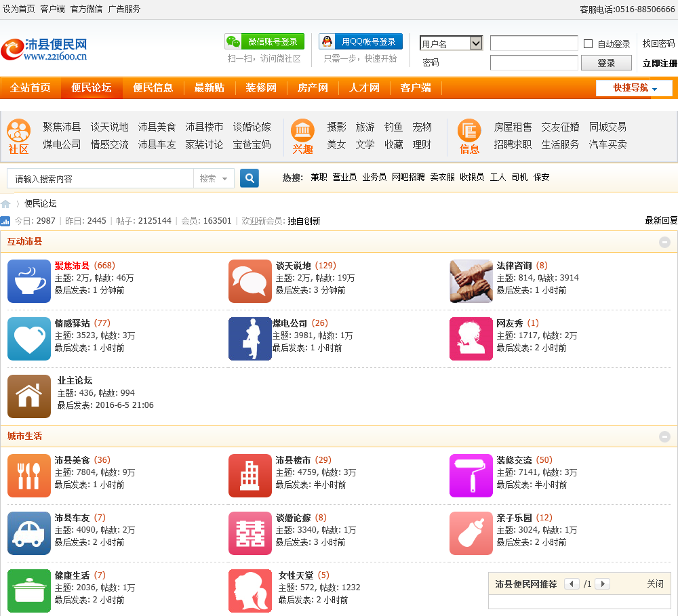Select the 客户端 nav tab in orange bar
678x616 pixels.
[x=416, y=87]
